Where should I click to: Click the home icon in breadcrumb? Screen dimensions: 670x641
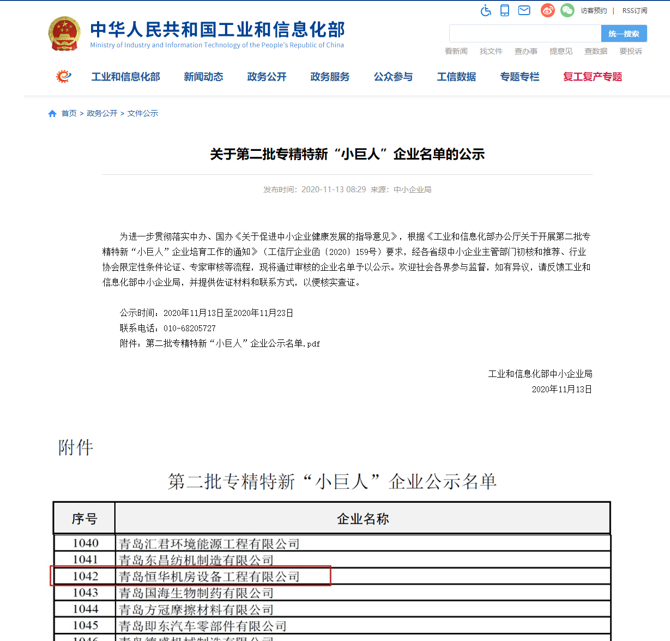pos(53,114)
